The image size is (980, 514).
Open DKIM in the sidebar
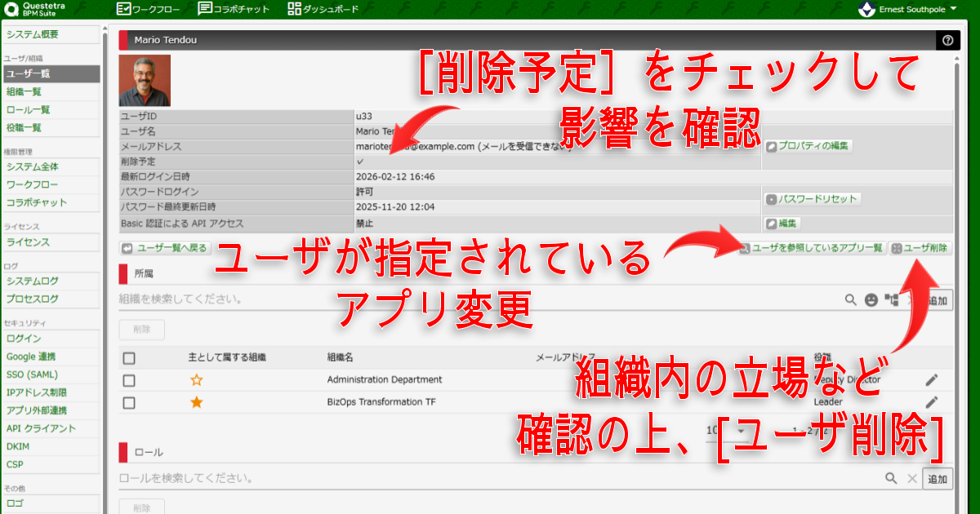coord(51,446)
